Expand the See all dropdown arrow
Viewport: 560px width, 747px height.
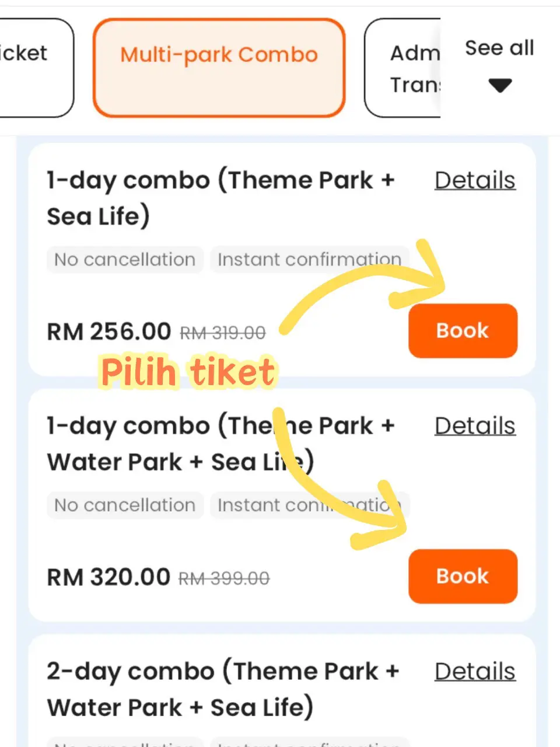click(500, 86)
